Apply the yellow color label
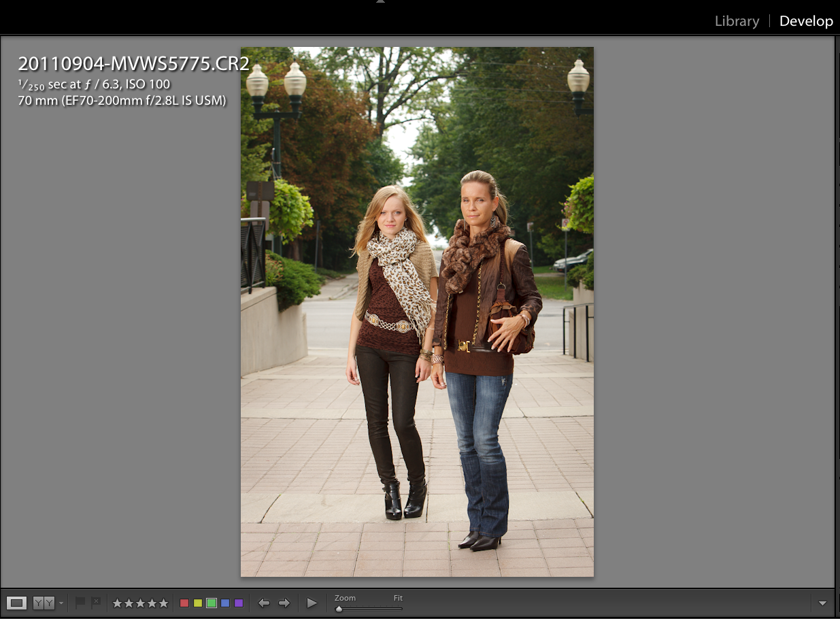Screen dimensions: 840x619 point(198,603)
